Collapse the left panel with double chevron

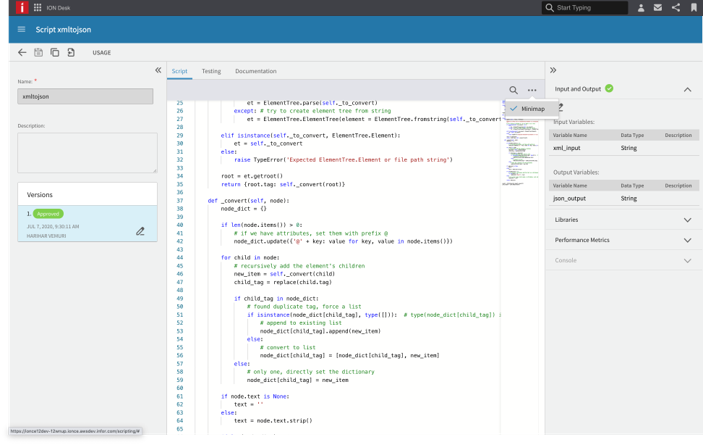point(158,71)
